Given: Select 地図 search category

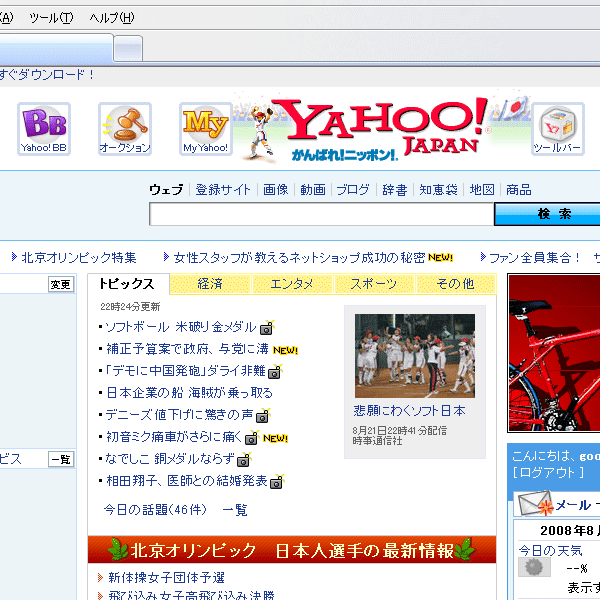Looking at the screenshot, I should pyautogui.click(x=482, y=189).
